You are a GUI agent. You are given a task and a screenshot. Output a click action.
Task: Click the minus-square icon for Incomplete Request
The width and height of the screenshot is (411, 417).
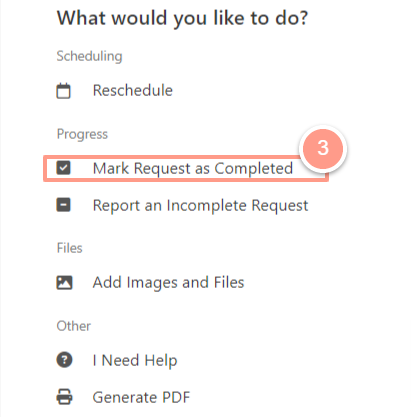pyautogui.click(x=63, y=205)
